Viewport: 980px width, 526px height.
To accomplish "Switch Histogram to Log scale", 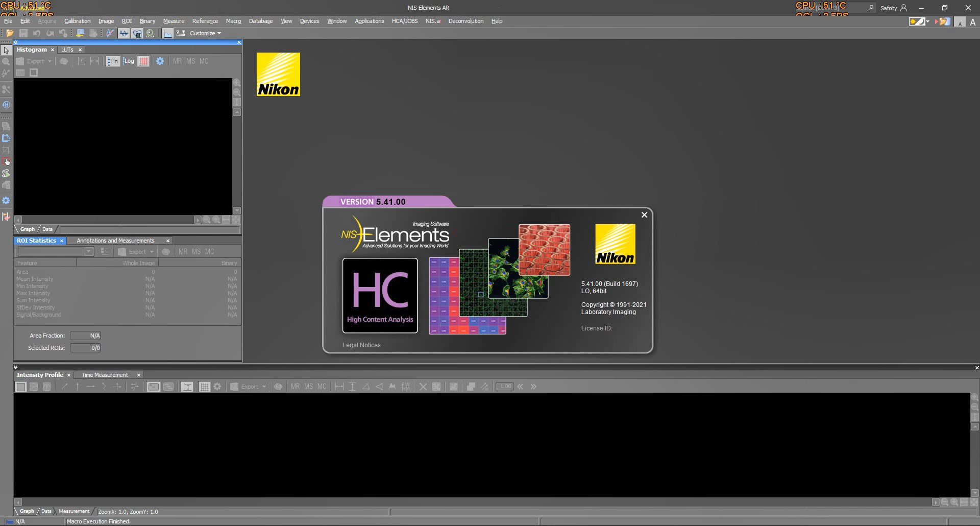I will point(129,61).
